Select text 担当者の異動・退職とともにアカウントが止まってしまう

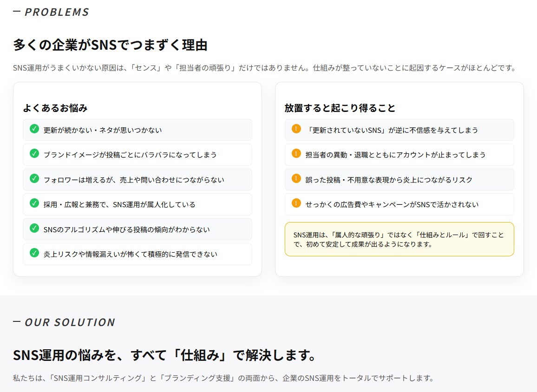(396, 155)
